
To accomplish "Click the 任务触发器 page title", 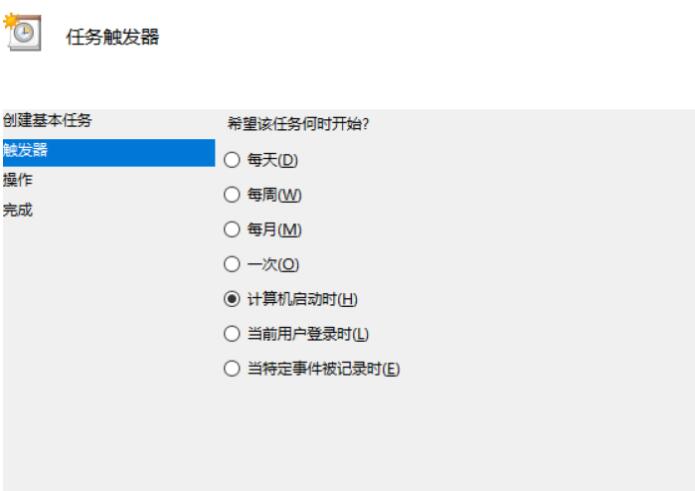I will [113, 37].
